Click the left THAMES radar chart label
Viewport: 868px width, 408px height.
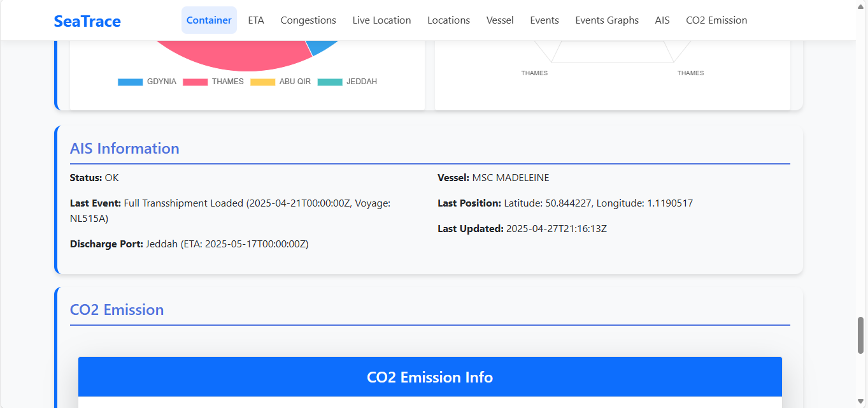point(534,73)
